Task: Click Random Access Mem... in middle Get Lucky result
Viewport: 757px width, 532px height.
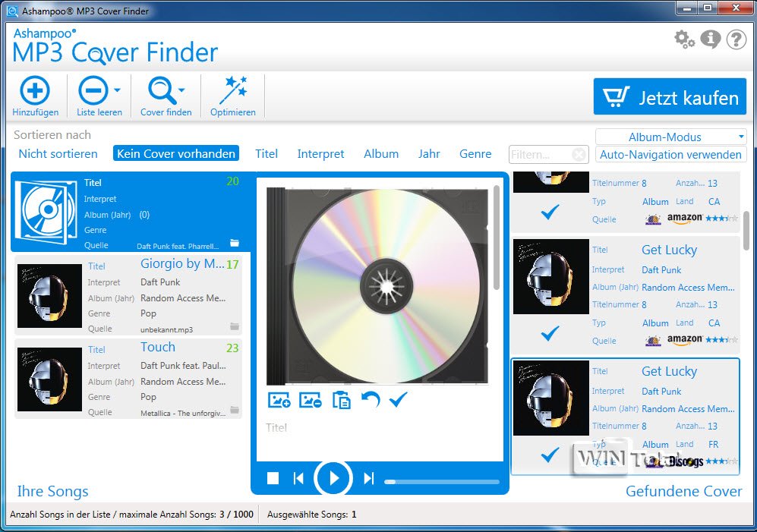Action: tap(688, 287)
